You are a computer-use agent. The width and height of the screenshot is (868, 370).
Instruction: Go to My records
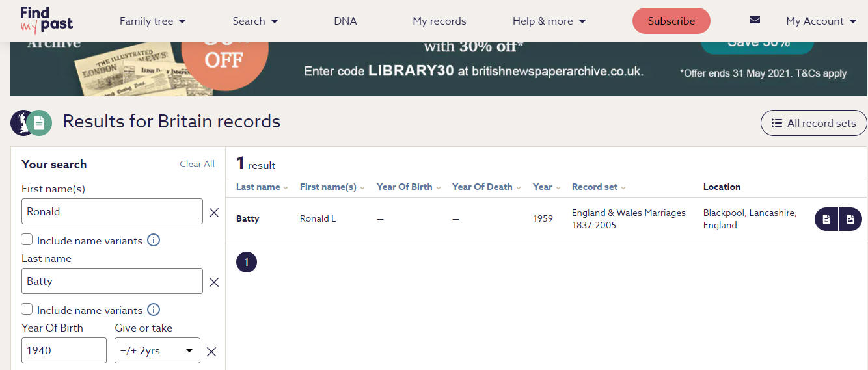439,21
